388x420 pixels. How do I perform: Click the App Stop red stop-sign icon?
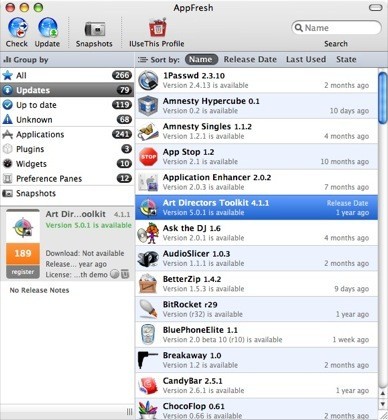tap(148, 157)
